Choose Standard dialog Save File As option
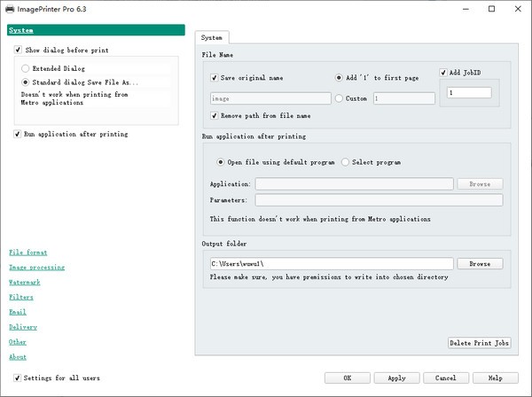 pyautogui.click(x=26, y=82)
